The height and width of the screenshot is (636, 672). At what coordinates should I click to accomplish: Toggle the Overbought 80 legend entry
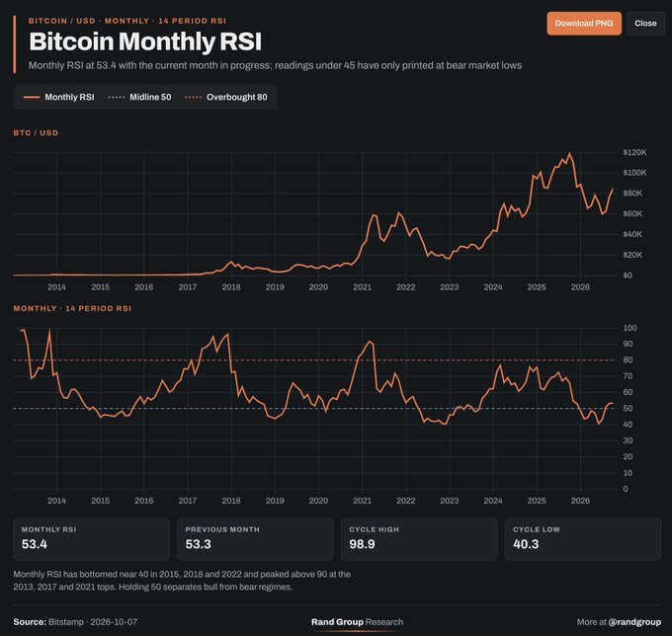point(226,97)
